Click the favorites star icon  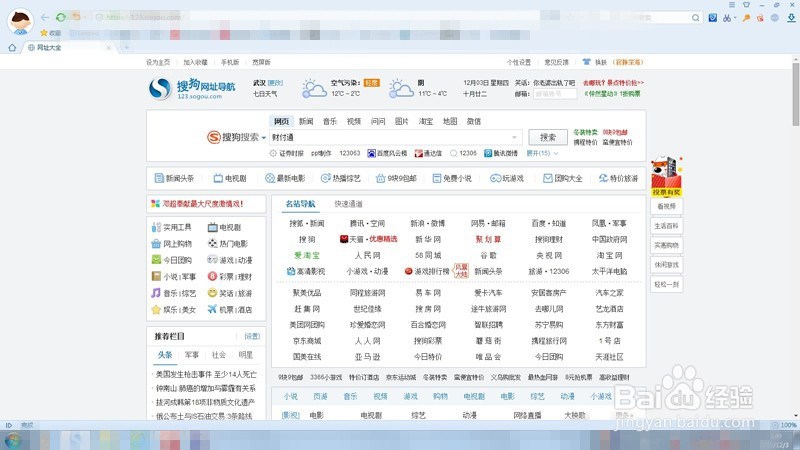44,33
